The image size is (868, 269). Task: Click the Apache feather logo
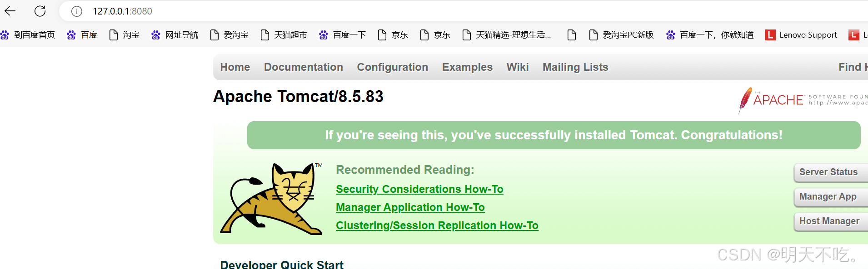745,100
